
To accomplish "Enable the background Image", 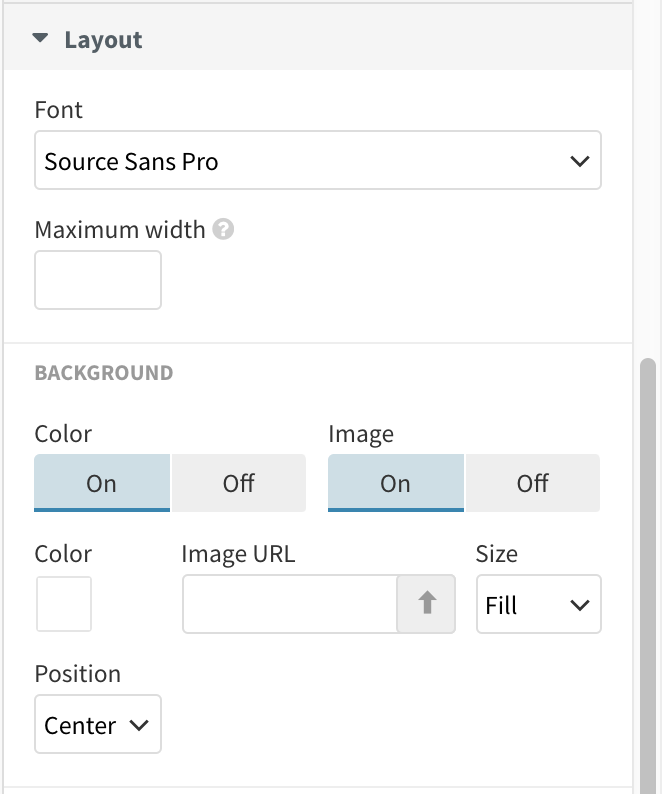I will point(395,483).
